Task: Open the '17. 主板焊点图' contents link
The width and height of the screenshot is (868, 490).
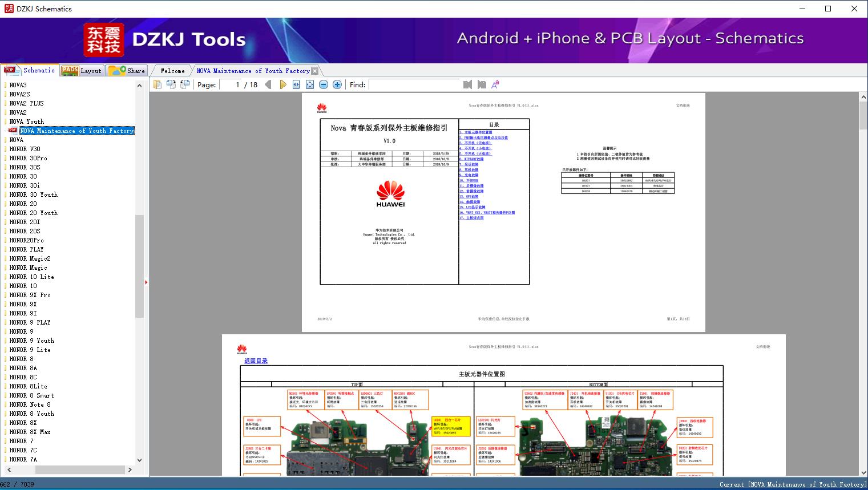Action: [x=471, y=218]
